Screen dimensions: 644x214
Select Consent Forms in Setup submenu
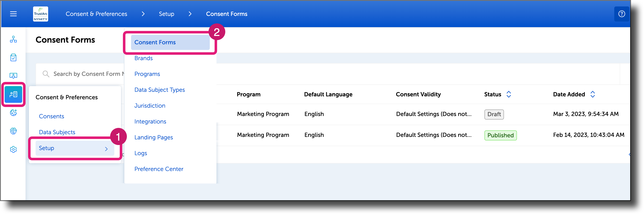pos(170,42)
